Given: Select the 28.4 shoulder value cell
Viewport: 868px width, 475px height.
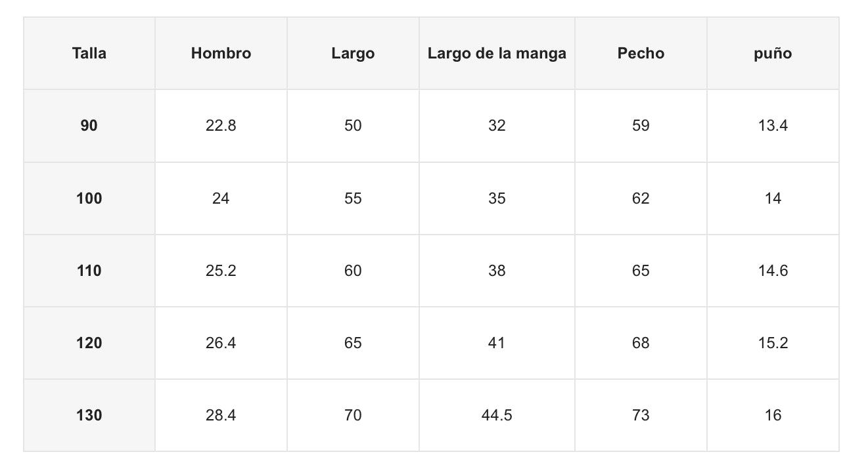Looking at the screenshot, I should [x=221, y=415].
